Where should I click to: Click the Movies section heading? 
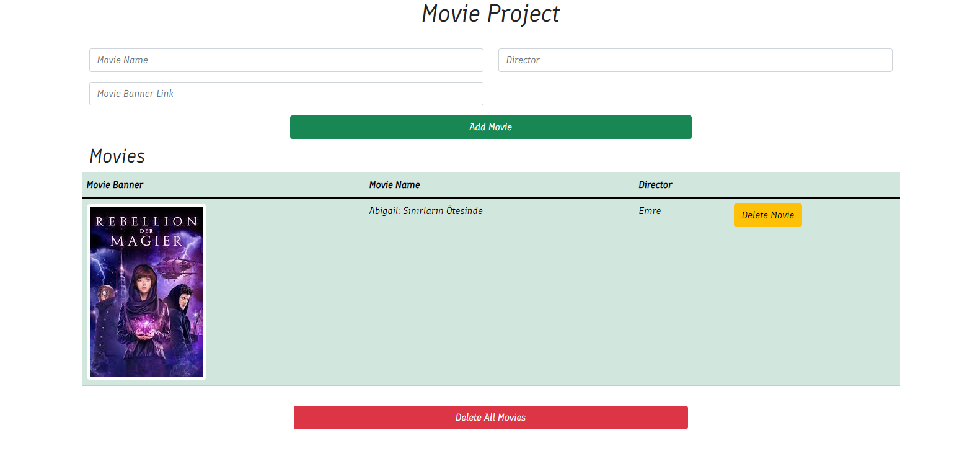pyautogui.click(x=117, y=156)
